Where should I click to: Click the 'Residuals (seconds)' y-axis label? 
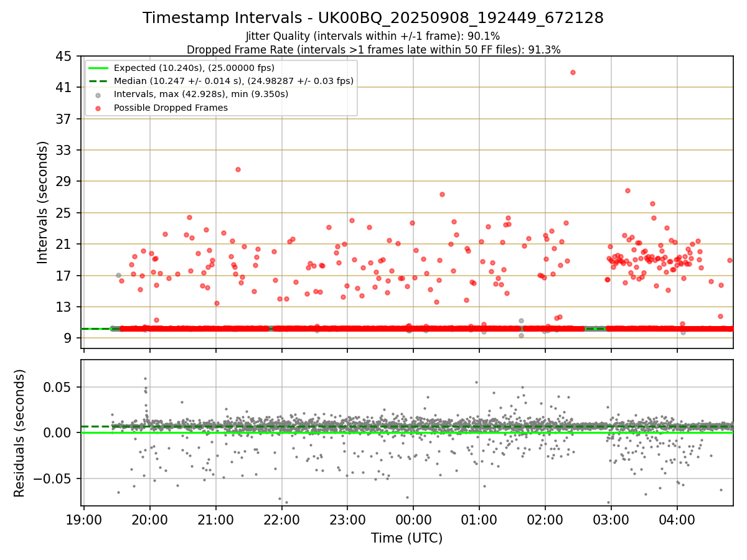coord(19,433)
